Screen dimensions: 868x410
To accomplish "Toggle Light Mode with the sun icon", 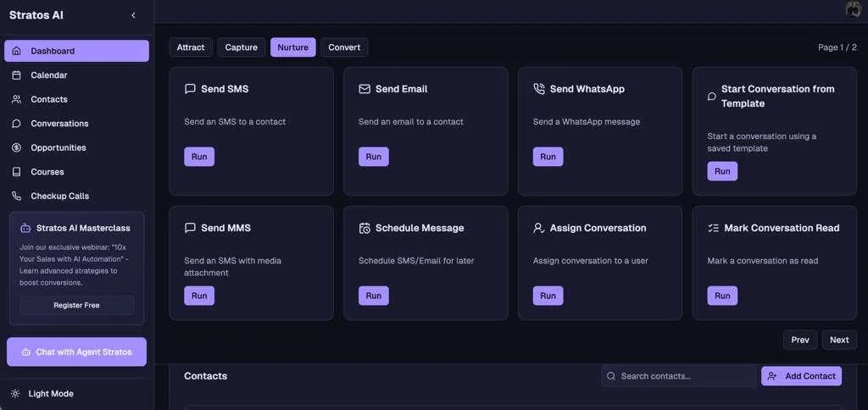I will [x=15, y=394].
